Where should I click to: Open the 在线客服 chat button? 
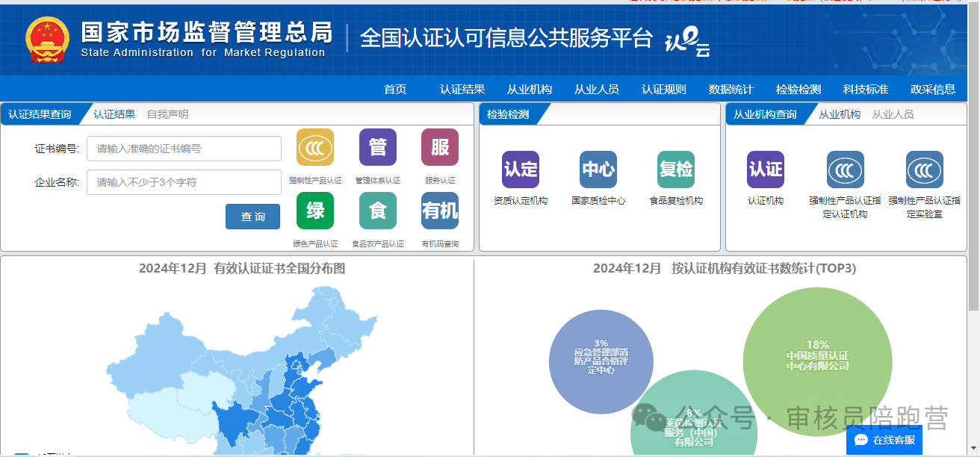884,440
